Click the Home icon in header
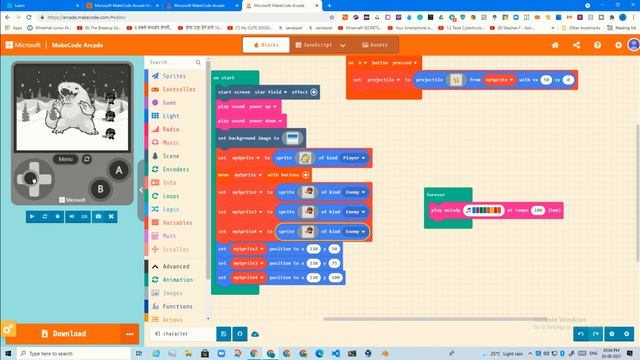This screenshot has width=640, height=360. [x=555, y=45]
